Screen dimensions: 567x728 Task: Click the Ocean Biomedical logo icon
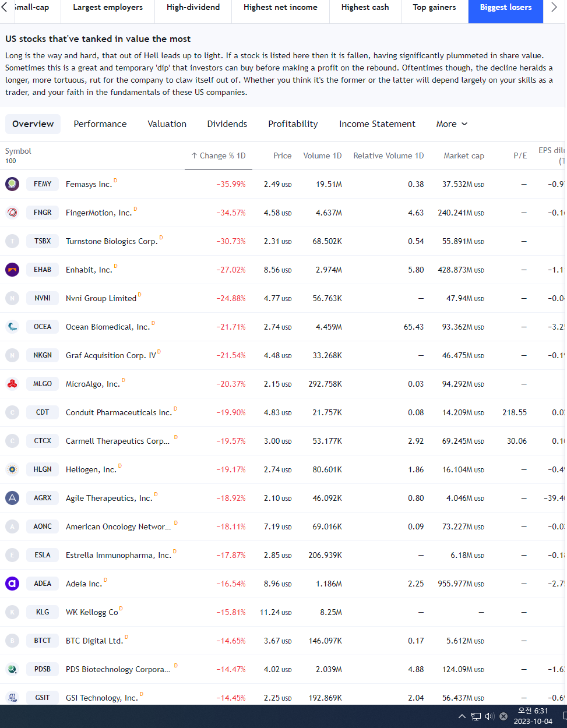[x=12, y=327]
